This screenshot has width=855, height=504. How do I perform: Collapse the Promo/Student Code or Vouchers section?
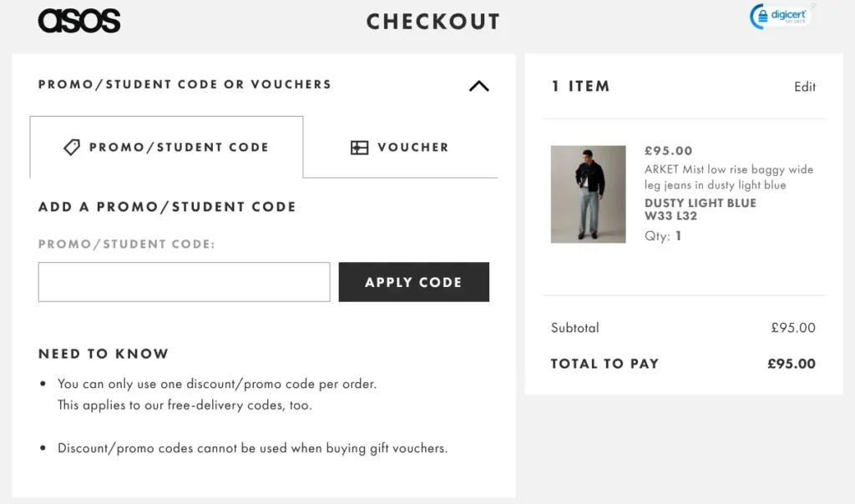pyautogui.click(x=478, y=86)
